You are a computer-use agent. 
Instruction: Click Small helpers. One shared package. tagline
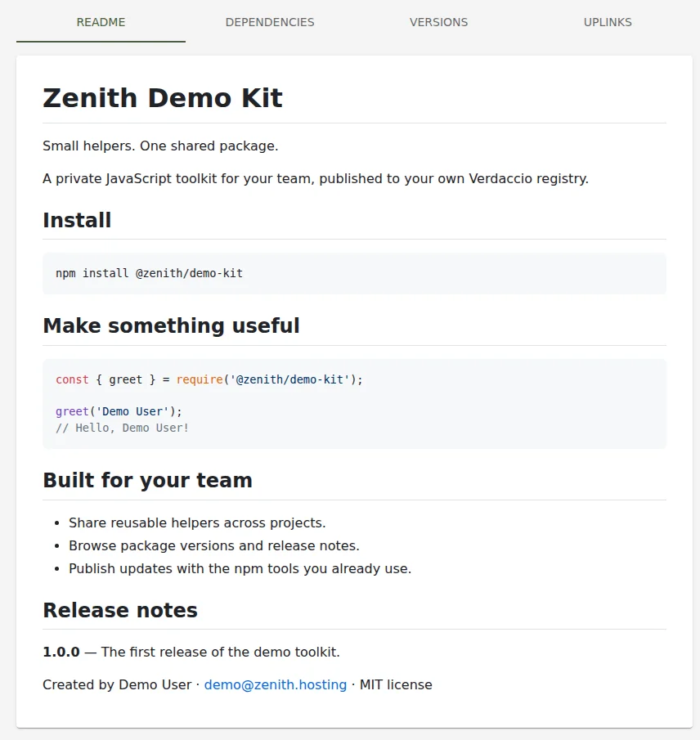point(160,146)
